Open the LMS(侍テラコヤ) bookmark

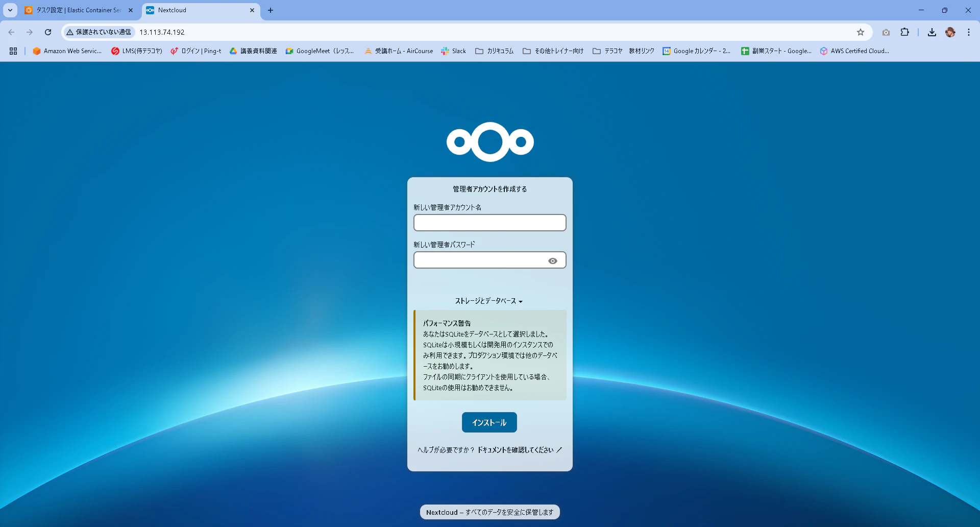click(x=137, y=51)
